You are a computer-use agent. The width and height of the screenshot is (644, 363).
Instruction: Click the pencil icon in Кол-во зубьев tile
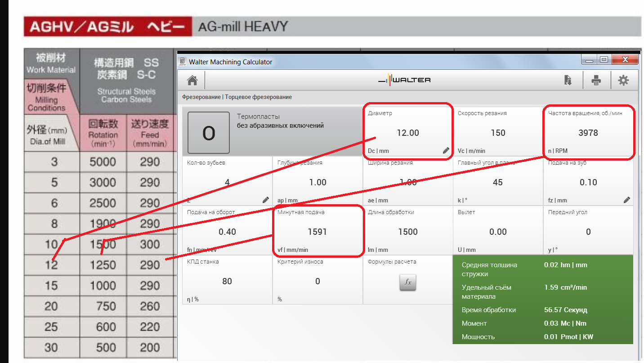pyautogui.click(x=266, y=200)
